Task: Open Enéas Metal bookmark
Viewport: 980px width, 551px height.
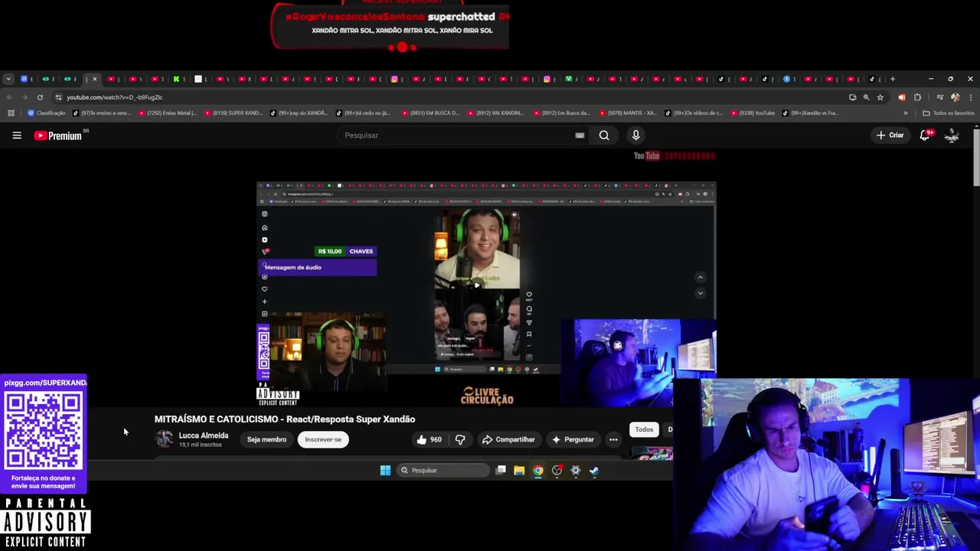Action: (167, 113)
